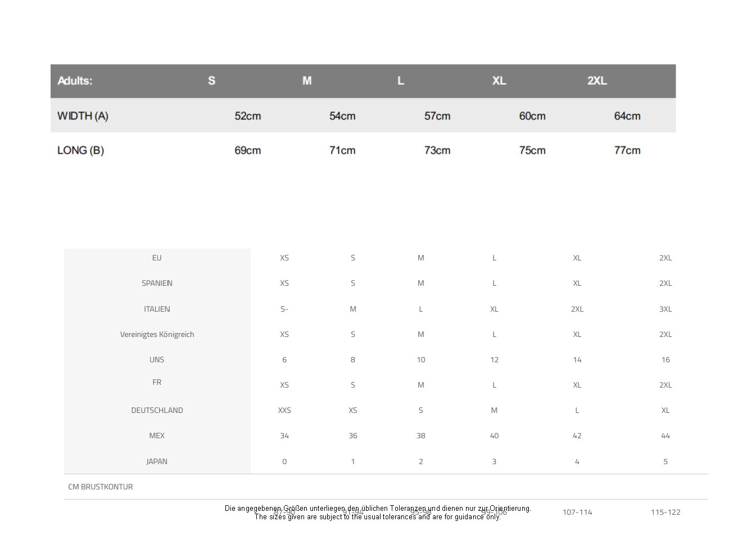Click the 14 cell in the UNS row
Viewport: 756px width, 535px height.
pos(577,359)
